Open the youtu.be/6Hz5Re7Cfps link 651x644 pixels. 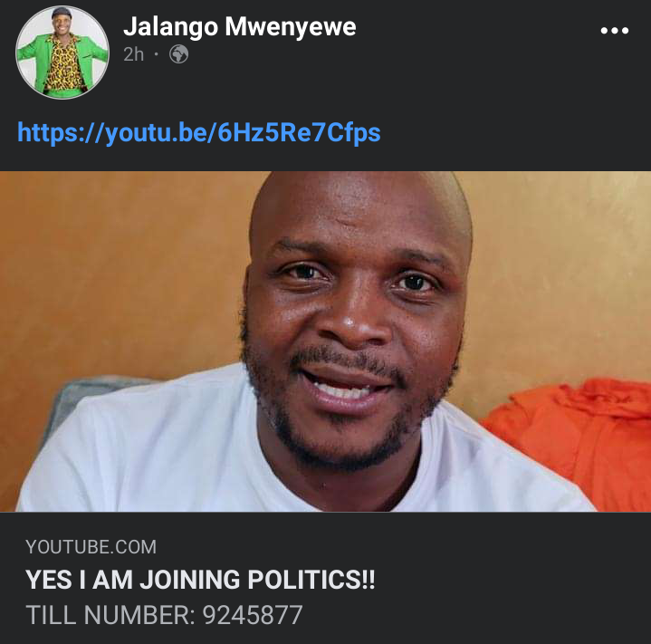pos(199,133)
